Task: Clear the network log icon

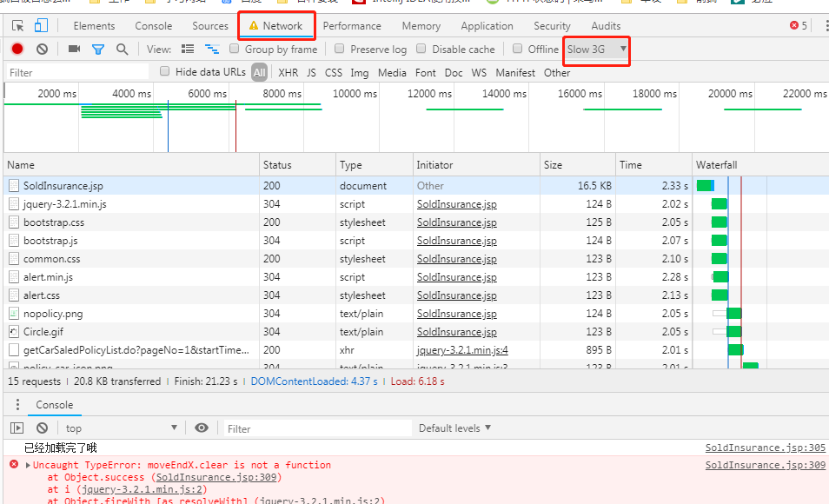Action: click(x=43, y=50)
